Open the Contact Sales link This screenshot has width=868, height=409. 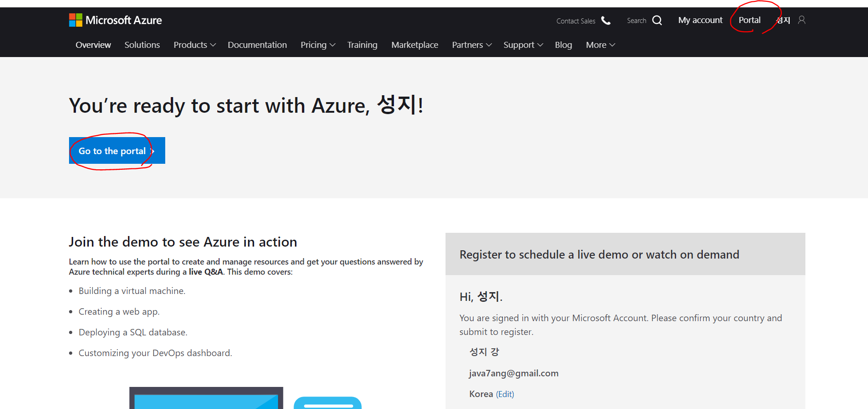(576, 21)
